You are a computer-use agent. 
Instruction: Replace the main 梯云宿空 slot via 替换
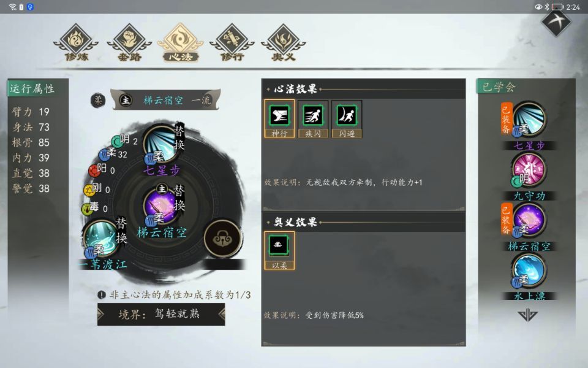click(179, 197)
